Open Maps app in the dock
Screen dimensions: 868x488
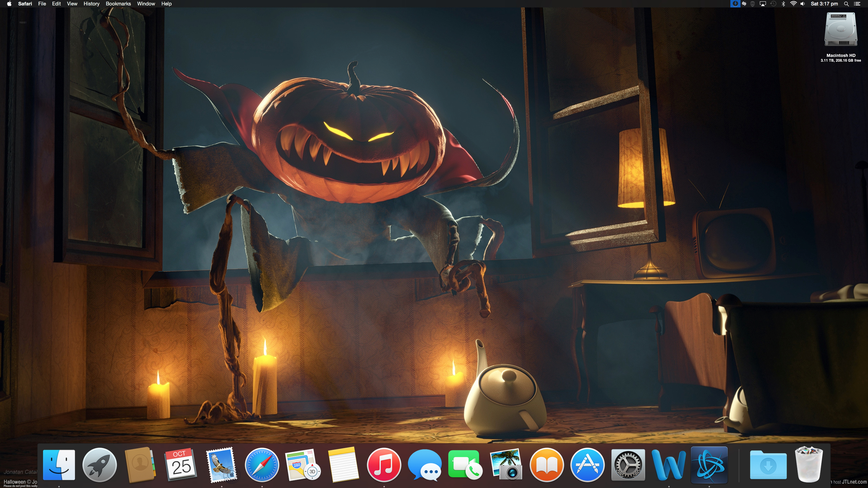(x=302, y=465)
